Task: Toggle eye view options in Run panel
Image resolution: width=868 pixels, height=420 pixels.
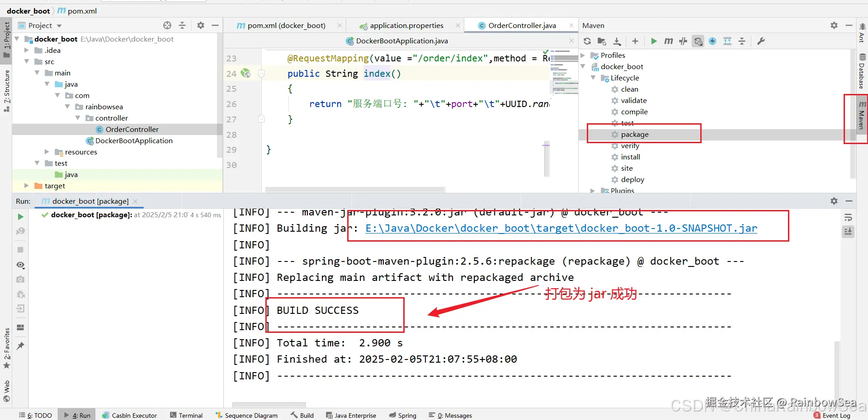Action: (x=20, y=265)
